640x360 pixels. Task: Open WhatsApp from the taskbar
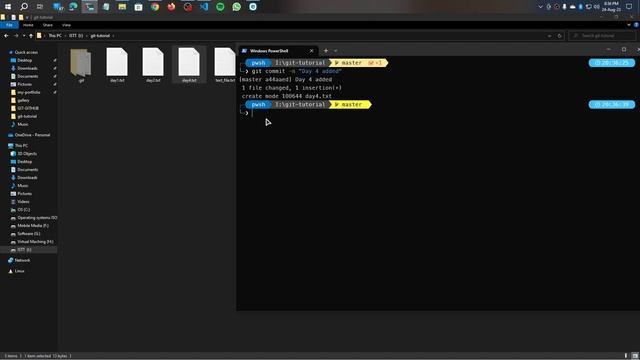(237, 7)
